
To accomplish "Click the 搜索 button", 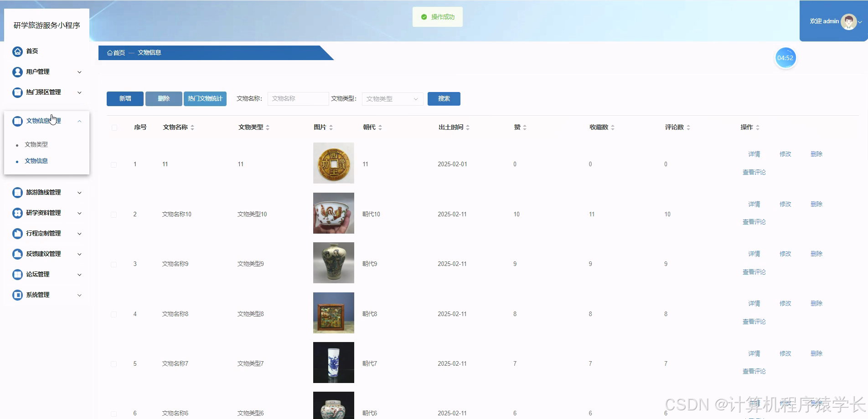I will pos(444,99).
